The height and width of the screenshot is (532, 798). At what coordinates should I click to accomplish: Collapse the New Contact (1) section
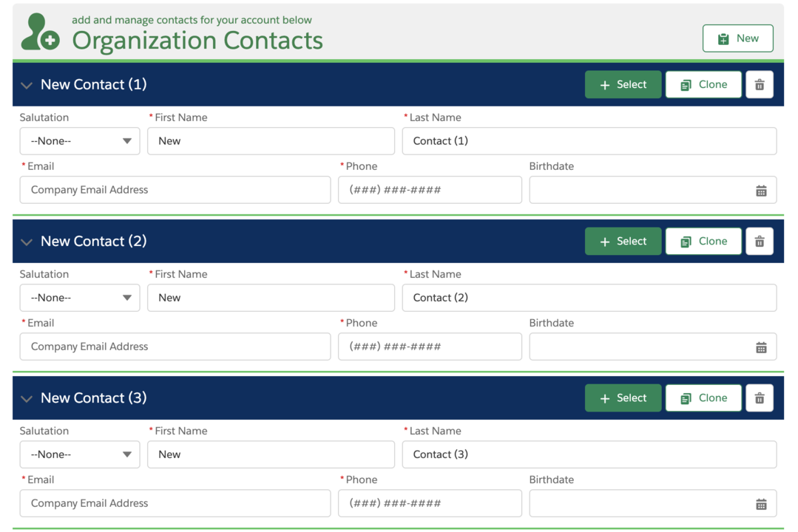[27, 85]
